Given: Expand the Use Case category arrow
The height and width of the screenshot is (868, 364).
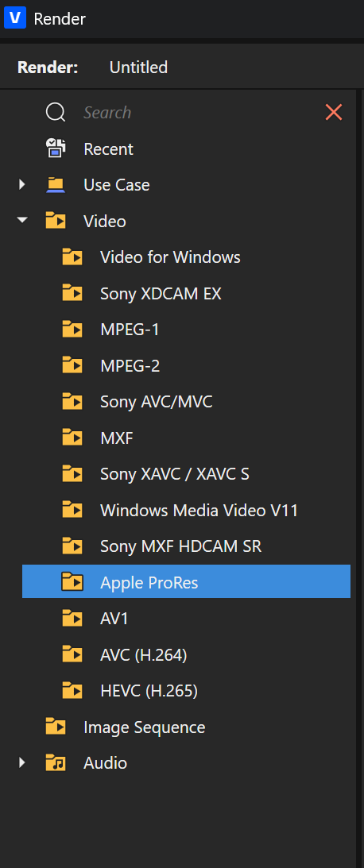Looking at the screenshot, I should [x=22, y=184].
